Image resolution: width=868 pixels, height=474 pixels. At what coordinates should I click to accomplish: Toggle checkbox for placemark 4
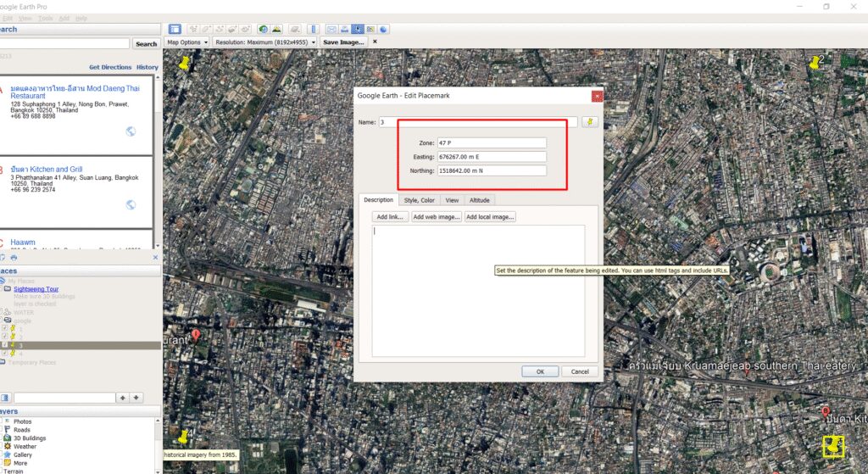click(x=4, y=354)
